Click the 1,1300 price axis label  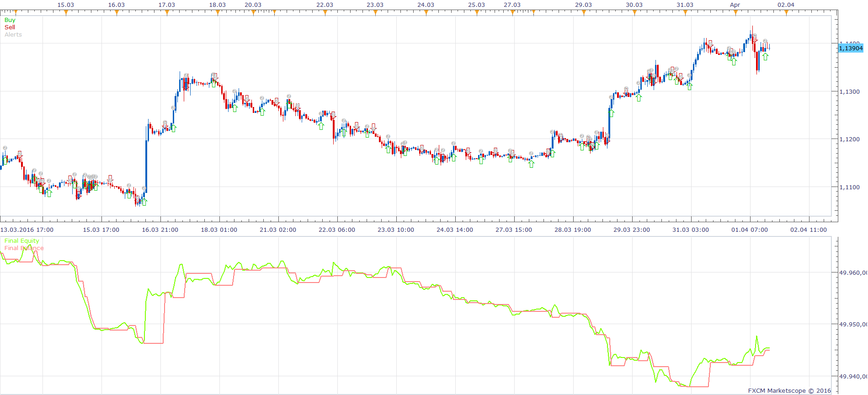pyautogui.click(x=849, y=92)
